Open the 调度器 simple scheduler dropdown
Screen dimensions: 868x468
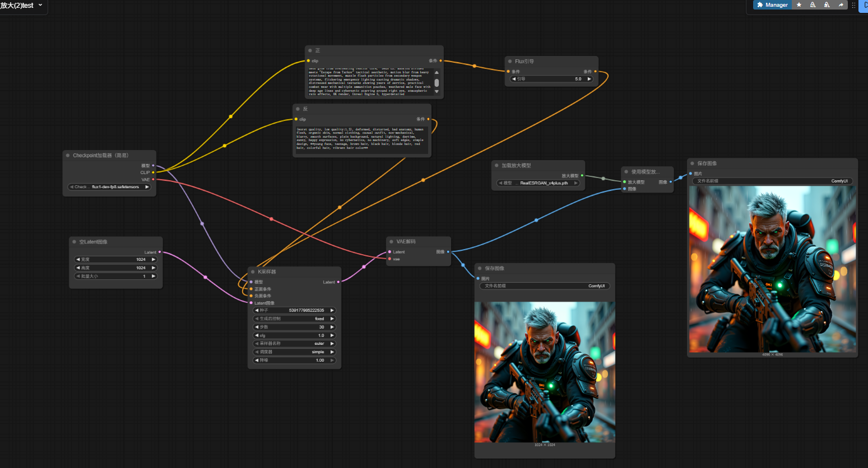pyautogui.click(x=294, y=352)
